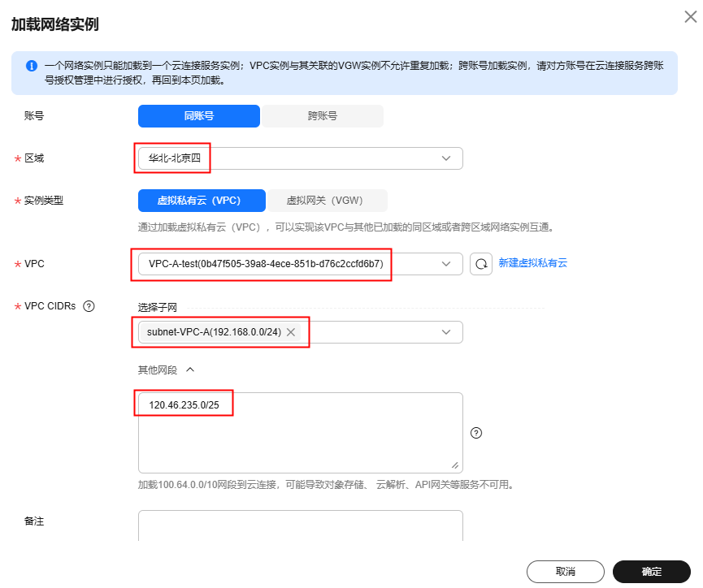Click into the 其他网段 CIDR text area
Image resolution: width=703 pixels, height=588 pixels.
tap(301, 433)
